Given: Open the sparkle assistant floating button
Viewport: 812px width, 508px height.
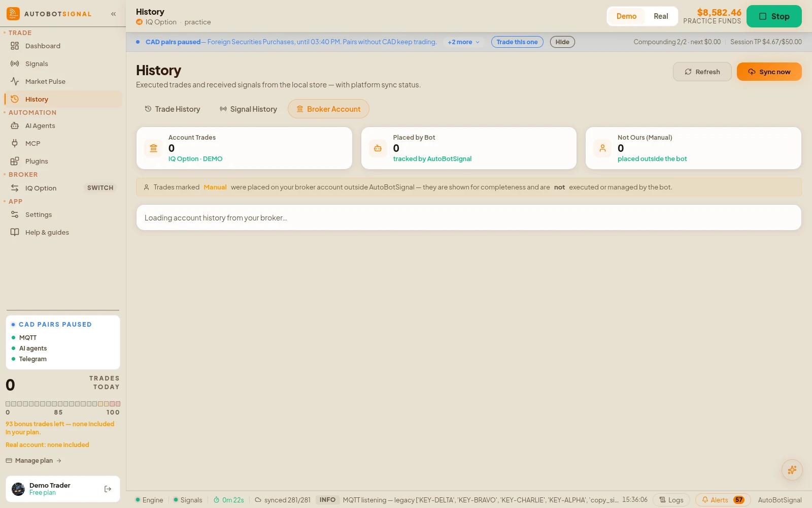Looking at the screenshot, I should [x=792, y=470].
